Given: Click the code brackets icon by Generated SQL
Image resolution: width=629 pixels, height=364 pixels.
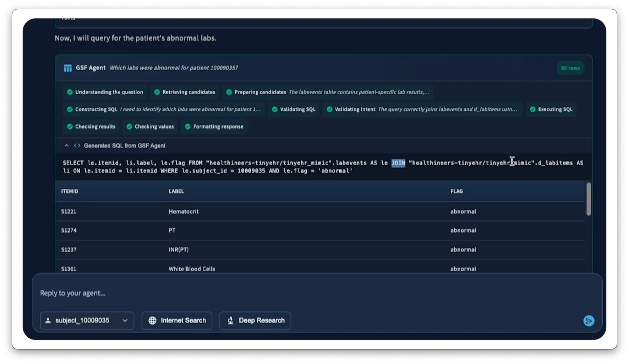Looking at the screenshot, I should coord(77,146).
